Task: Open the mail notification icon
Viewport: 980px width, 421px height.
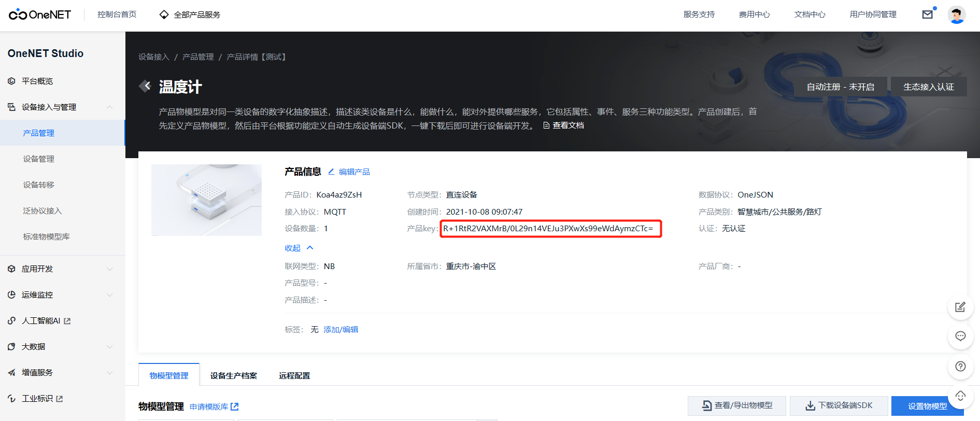Action: (x=927, y=15)
